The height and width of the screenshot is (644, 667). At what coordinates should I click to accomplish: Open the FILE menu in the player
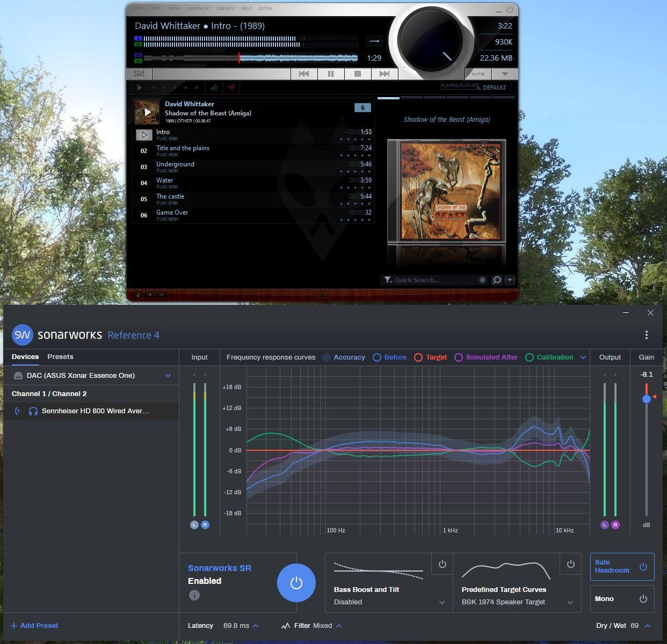tap(139, 9)
